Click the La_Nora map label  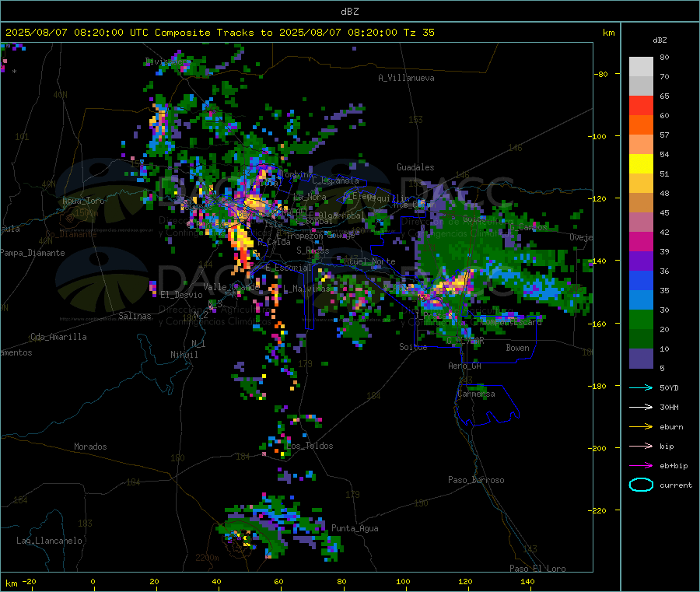(310, 197)
